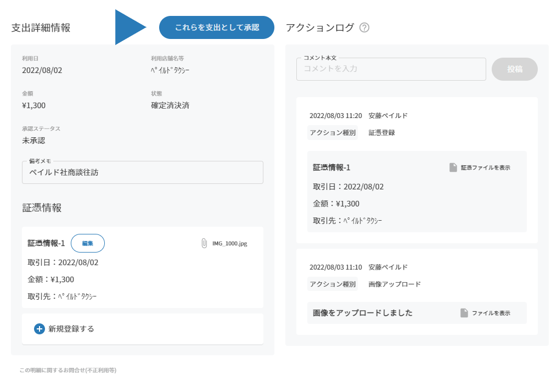Open the IMG_1000.jpg attachment file name

click(x=230, y=243)
